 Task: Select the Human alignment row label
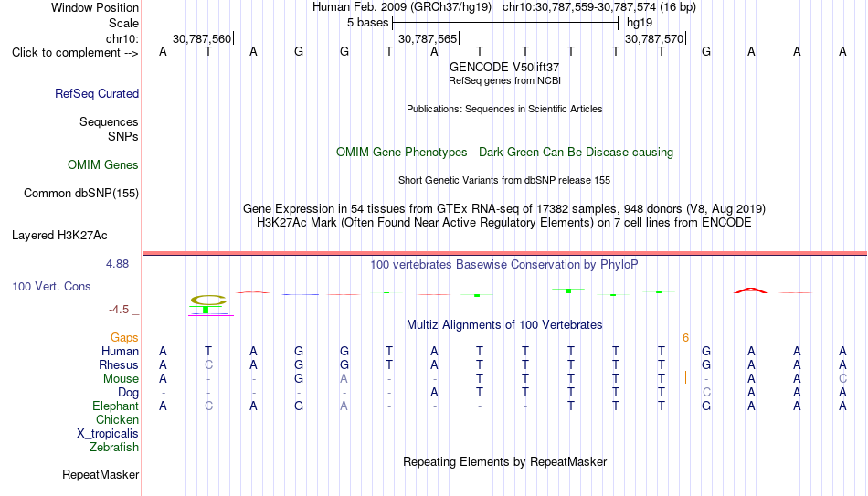(x=120, y=352)
